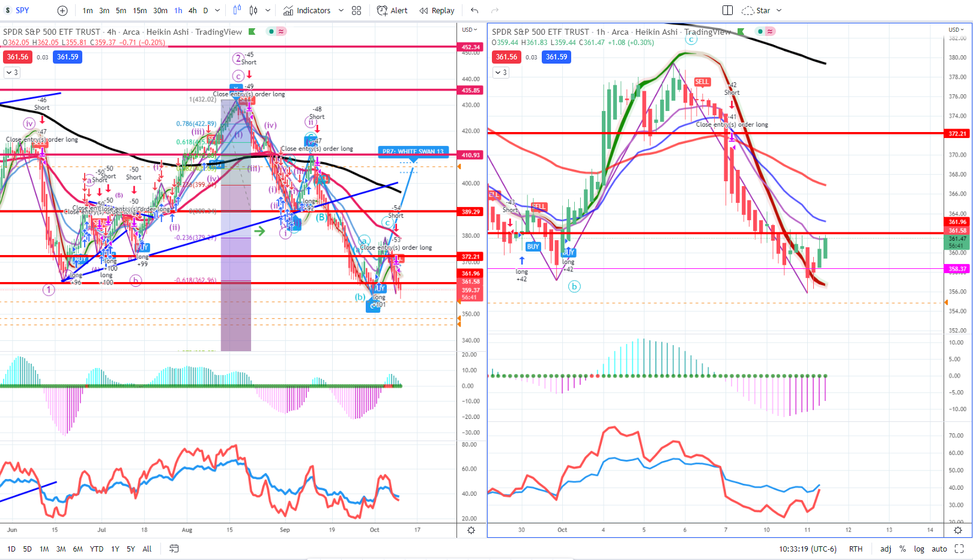This screenshot has height=560, width=973.
Task: Open indicator templates grid icon
Action: (x=357, y=10)
